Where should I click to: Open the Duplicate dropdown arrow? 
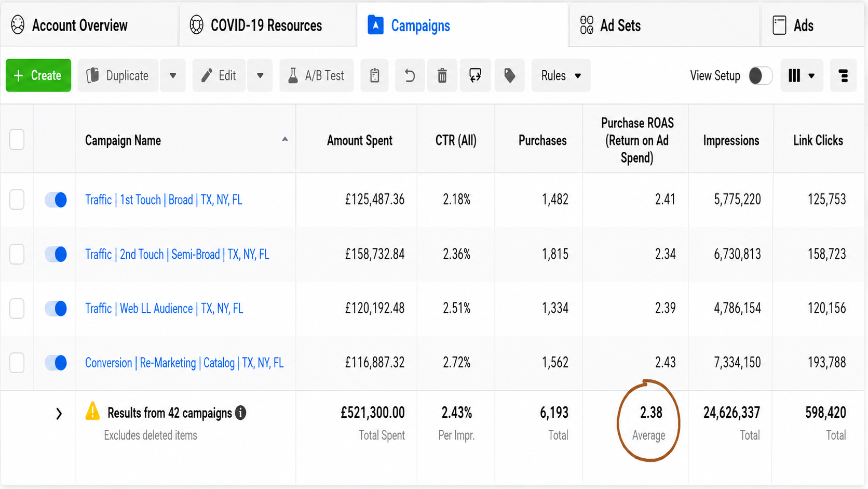[x=173, y=76]
